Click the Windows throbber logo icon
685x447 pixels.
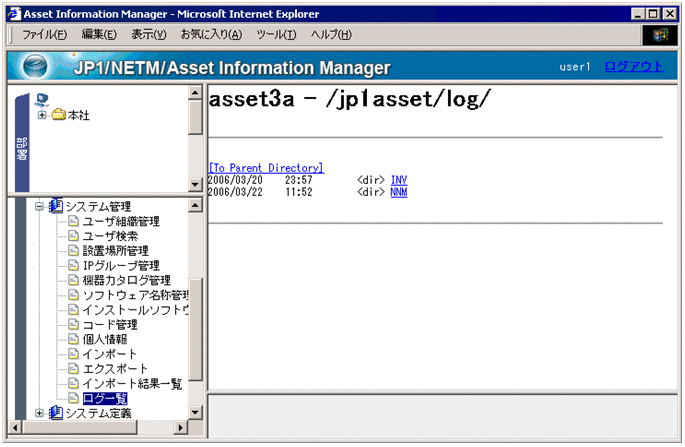click(x=660, y=35)
